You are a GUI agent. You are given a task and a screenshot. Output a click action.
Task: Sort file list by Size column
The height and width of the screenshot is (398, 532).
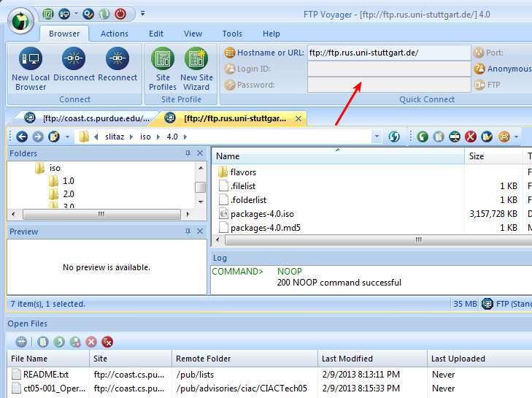[493, 156]
